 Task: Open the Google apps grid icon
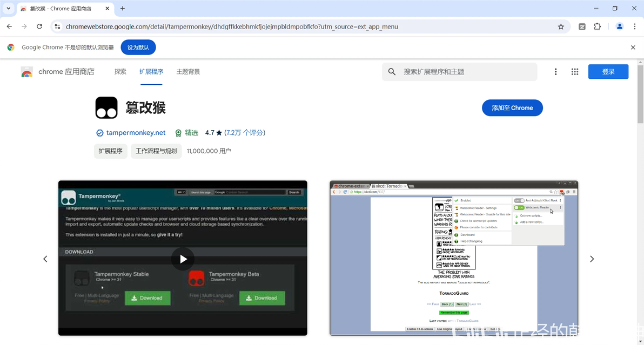pyautogui.click(x=575, y=72)
